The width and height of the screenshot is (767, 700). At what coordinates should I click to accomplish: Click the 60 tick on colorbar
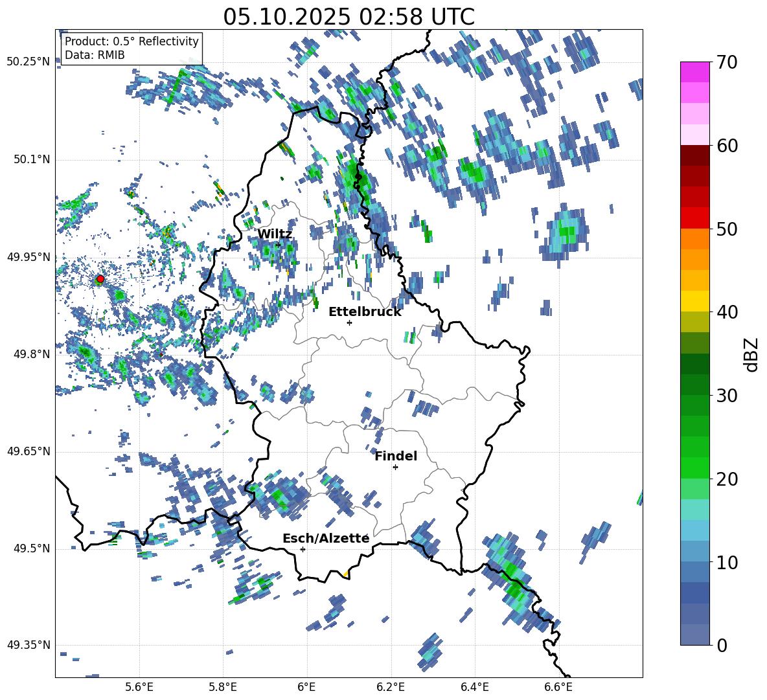[727, 146]
